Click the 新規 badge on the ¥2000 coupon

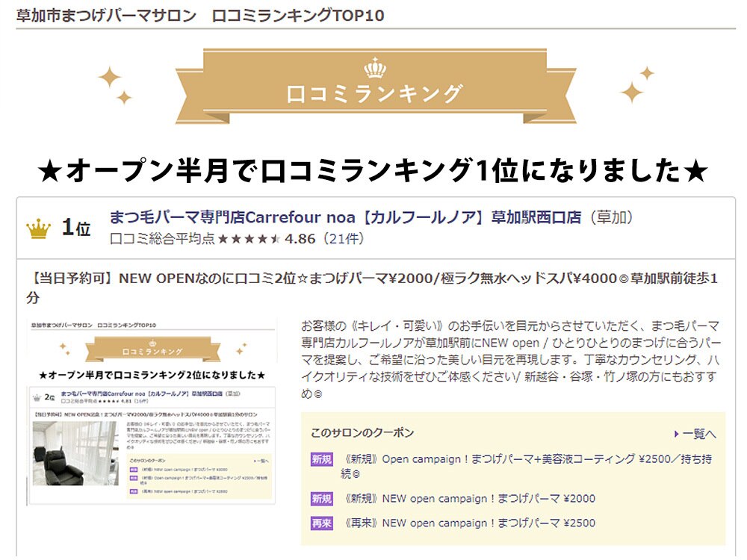[321, 499]
